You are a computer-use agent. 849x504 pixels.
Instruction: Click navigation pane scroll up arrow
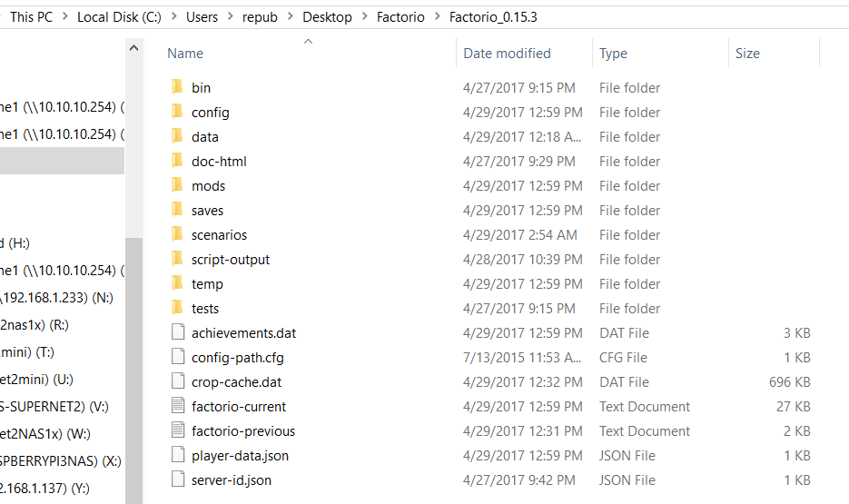133,48
